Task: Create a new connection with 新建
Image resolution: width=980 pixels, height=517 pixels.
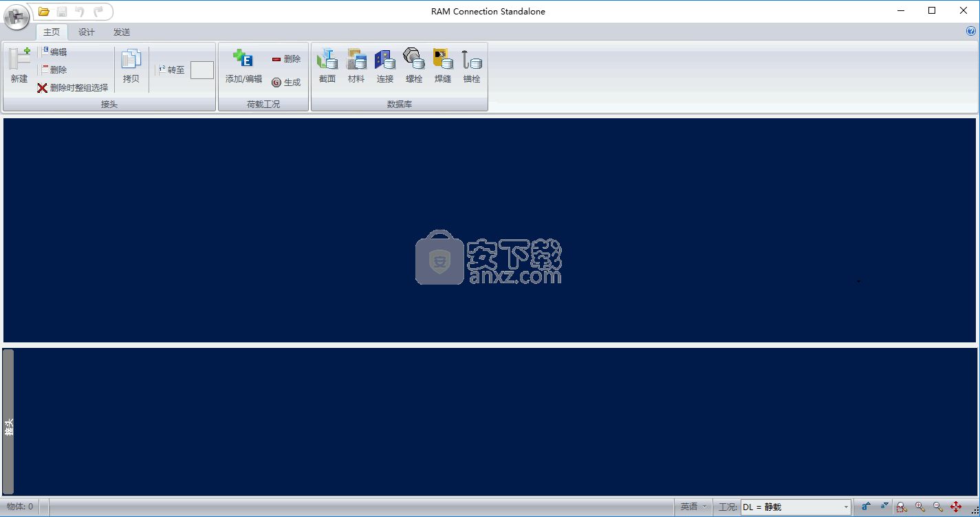Action: (19, 66)
